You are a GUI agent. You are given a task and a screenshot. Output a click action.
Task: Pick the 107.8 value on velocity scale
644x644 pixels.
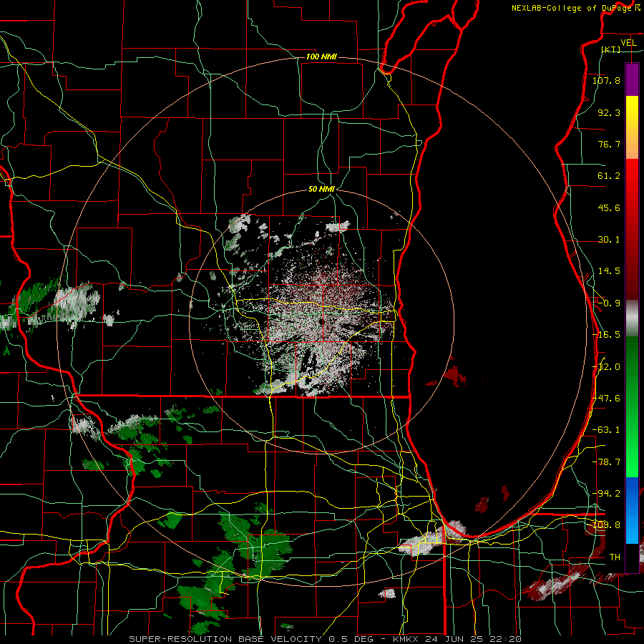[606, 80]
